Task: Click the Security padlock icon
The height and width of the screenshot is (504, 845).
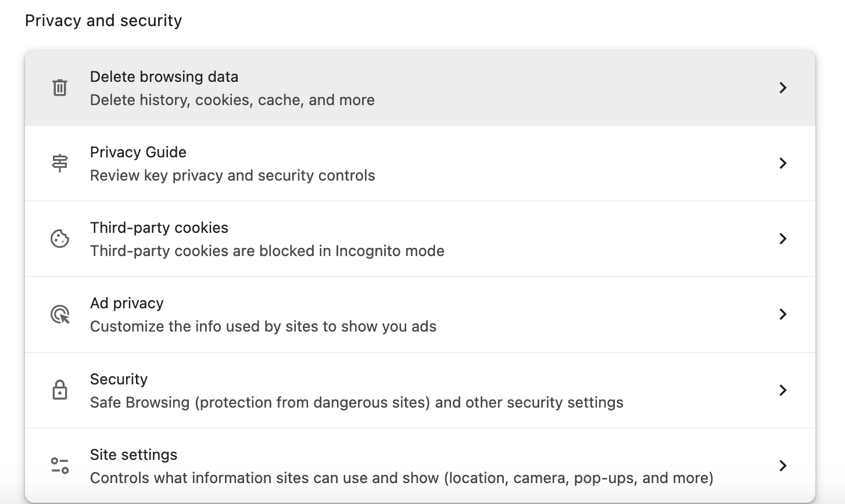Action: point(59,390)
